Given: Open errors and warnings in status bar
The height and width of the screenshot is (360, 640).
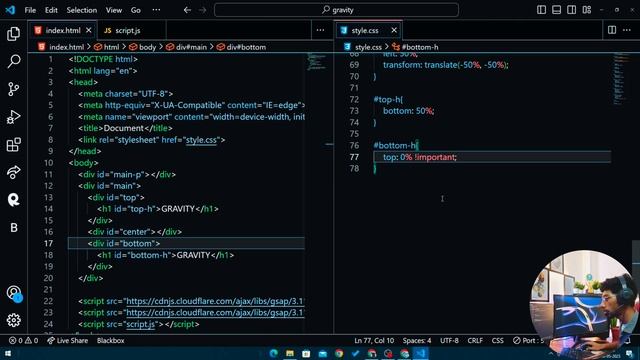Looking at the screenshot, I should click(24, 340).
